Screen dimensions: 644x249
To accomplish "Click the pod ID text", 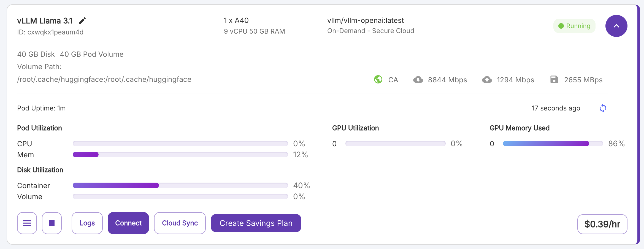I will coord(50,32).
